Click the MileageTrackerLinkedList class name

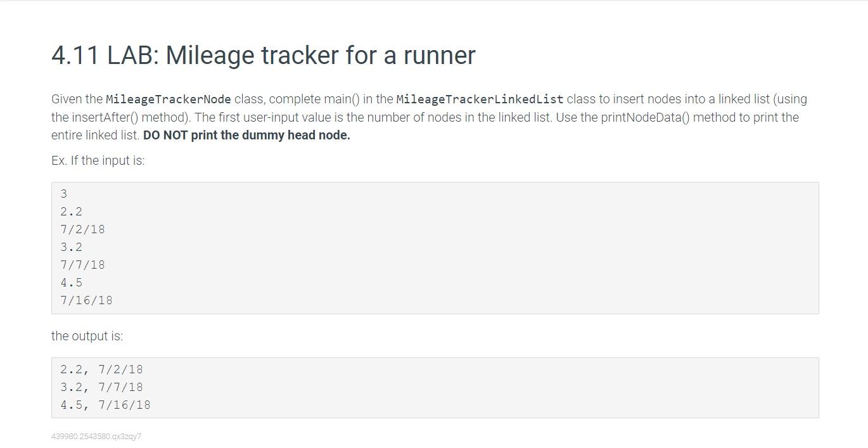(480, 99)
